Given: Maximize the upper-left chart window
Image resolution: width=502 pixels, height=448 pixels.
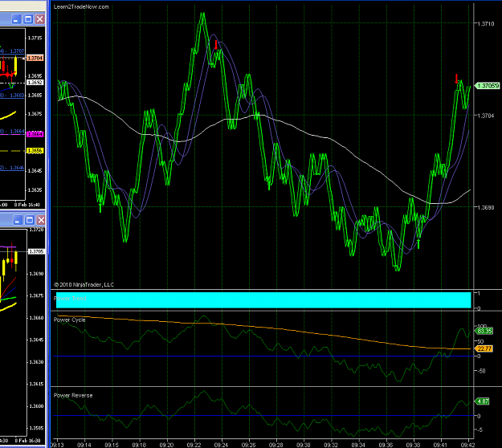Looking at the screenshot, I should [28, 19].
